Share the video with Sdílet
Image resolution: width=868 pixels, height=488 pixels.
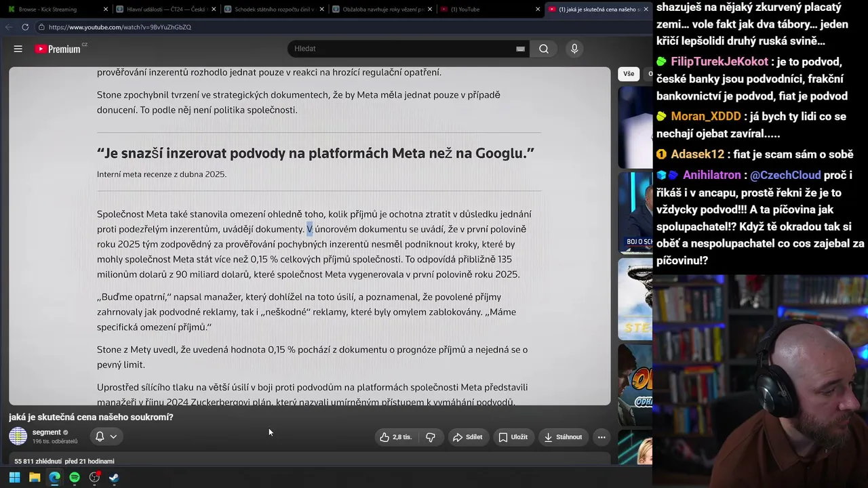point(467,437)
